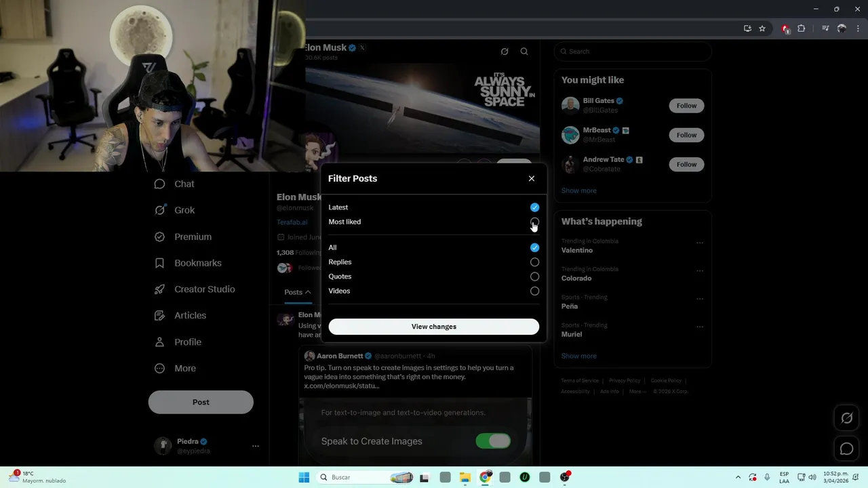
Task: Open floating Grok button at bottom right
Action: point(847,418)
